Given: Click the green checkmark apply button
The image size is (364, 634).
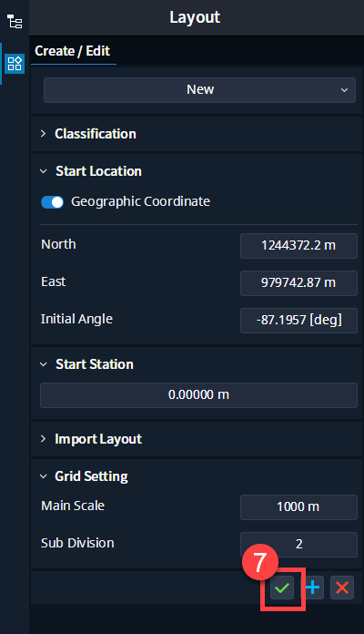Looking at the screenshot, I should (282, 588).
